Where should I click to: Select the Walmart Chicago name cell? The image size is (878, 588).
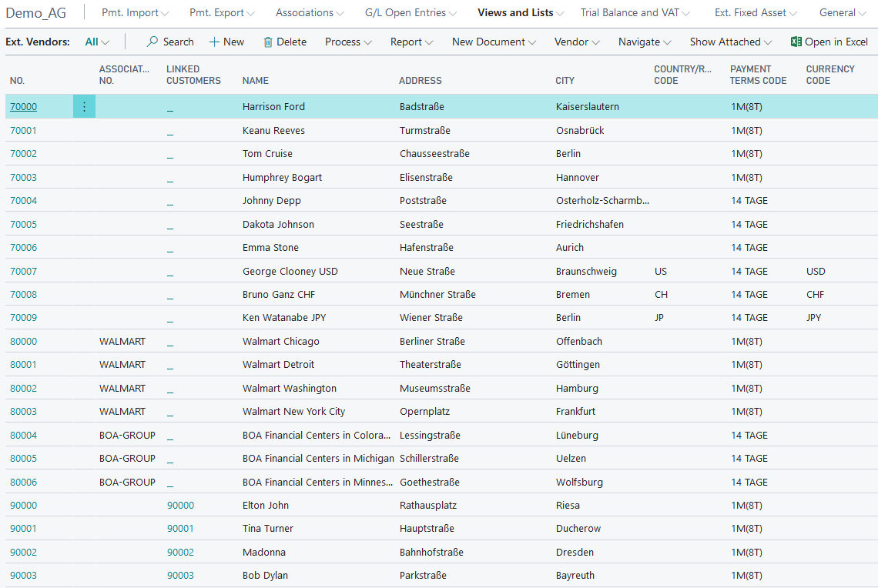click(280, 342)
